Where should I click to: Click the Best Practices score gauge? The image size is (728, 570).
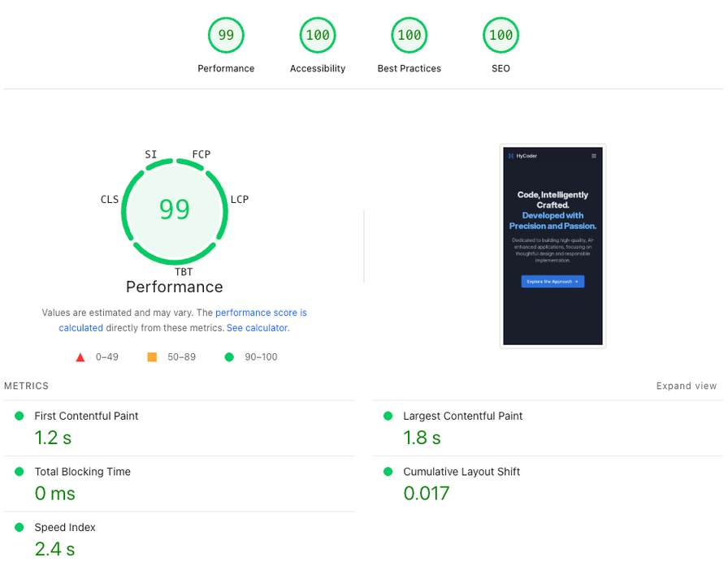click(409, 35)
